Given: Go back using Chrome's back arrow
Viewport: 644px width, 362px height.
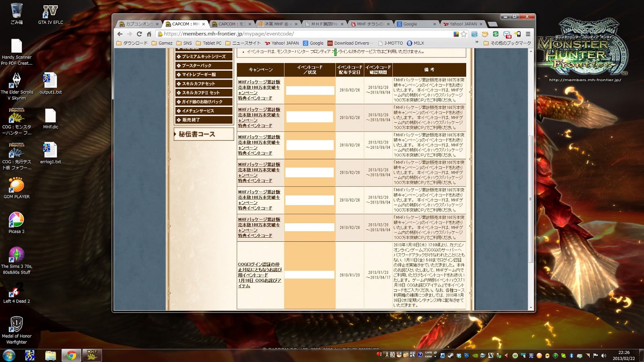Looking at the screenshot, I should [120, 34].
